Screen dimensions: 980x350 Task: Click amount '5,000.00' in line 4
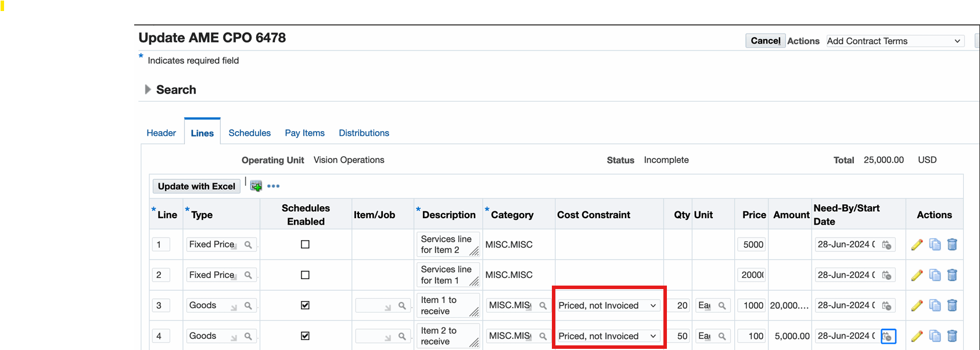(x=792, y=336)
